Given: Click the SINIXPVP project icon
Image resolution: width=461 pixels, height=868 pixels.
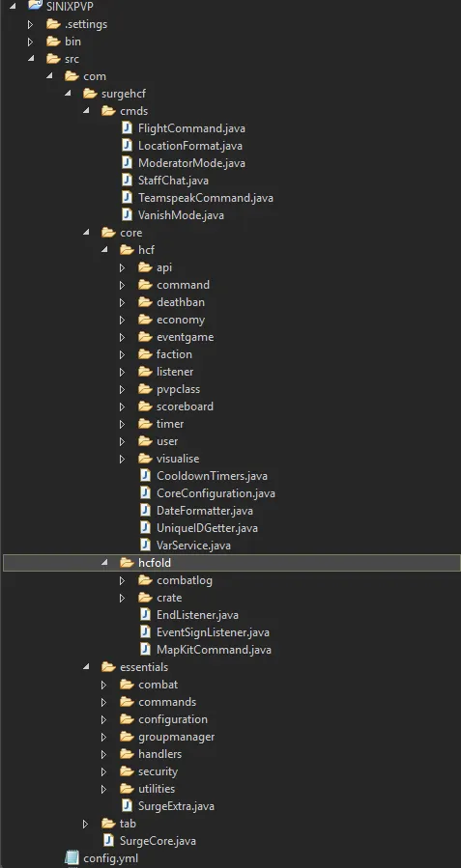Looking at the screenshot, I should [x=36, y=6].
